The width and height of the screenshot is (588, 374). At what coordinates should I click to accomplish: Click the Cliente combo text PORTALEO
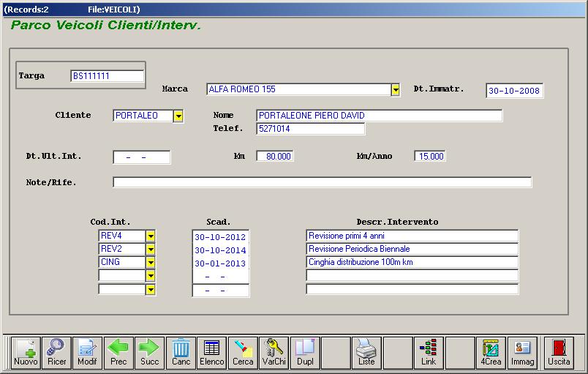(143, 116)
